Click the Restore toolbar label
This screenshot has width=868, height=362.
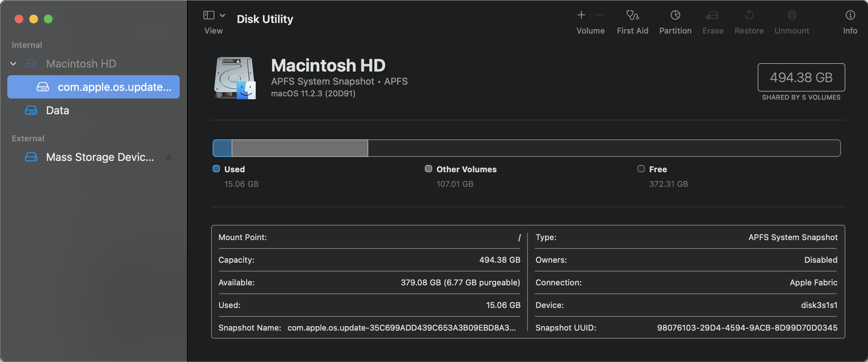pos(749,31)
